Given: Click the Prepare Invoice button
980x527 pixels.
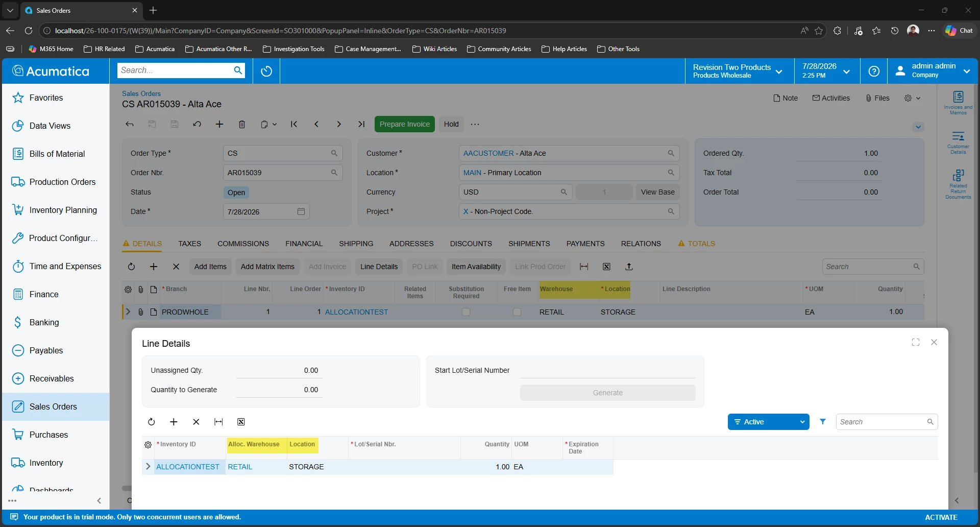Looking at the screenshot, I should 405,124.
